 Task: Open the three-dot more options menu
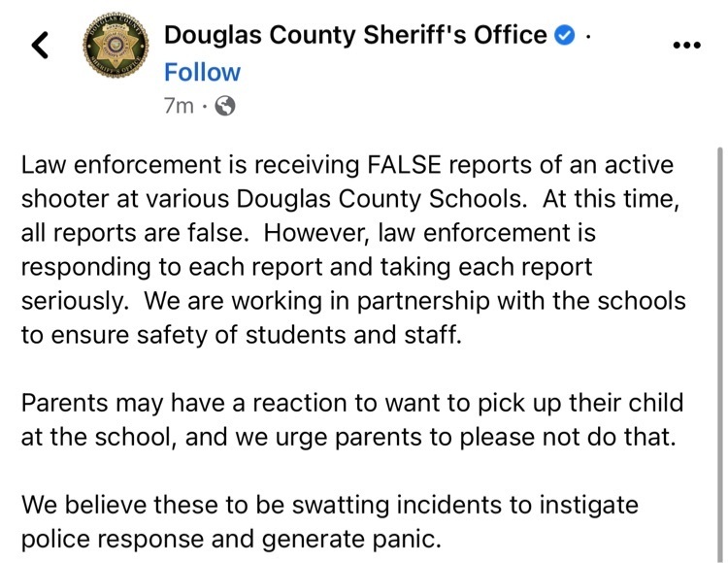coord(686,45)
